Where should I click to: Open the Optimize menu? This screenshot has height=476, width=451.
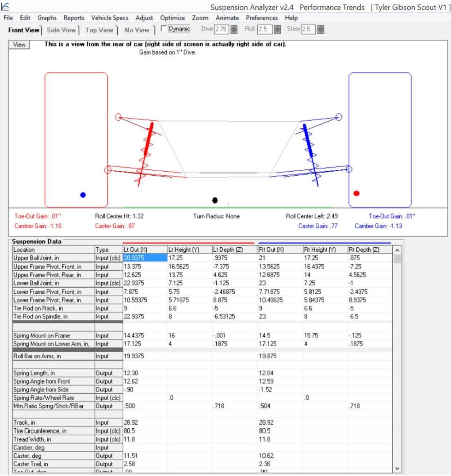(172, 18)
